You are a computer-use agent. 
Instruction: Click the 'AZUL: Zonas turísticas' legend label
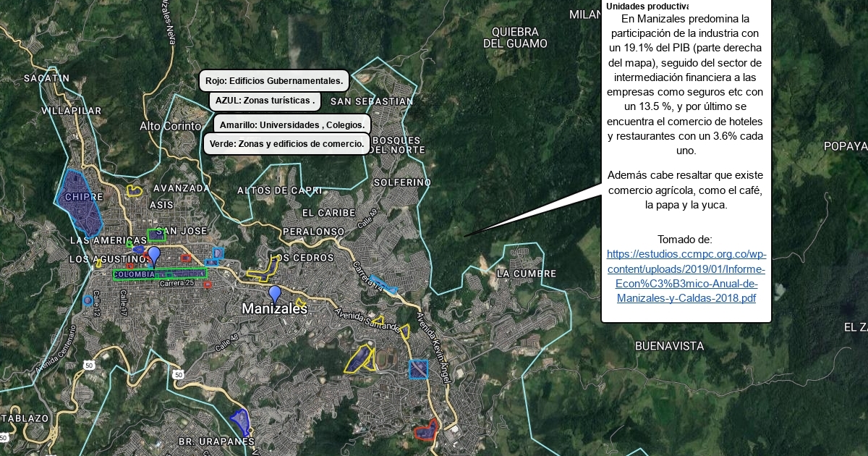[x=265, y=101]
